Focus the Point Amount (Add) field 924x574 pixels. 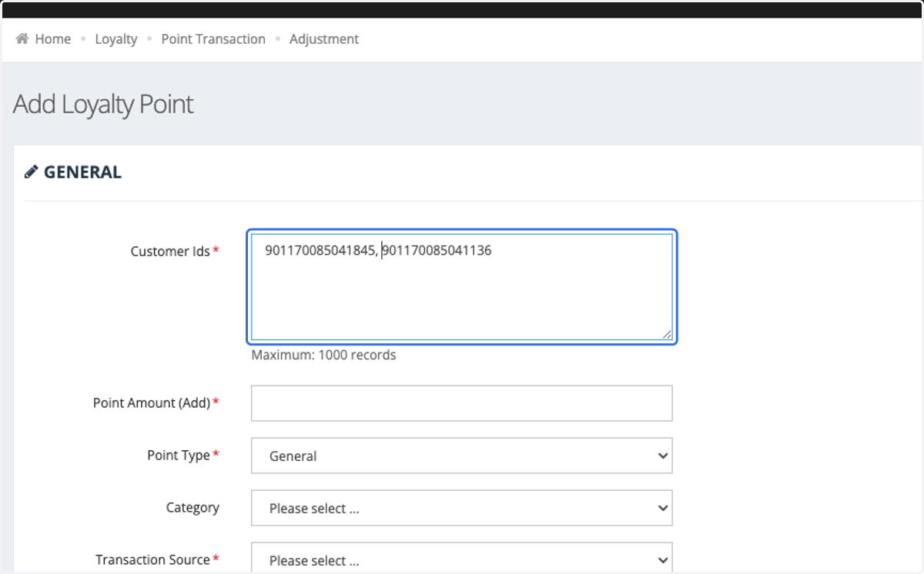pyautogui.click(x=462, y=403)
